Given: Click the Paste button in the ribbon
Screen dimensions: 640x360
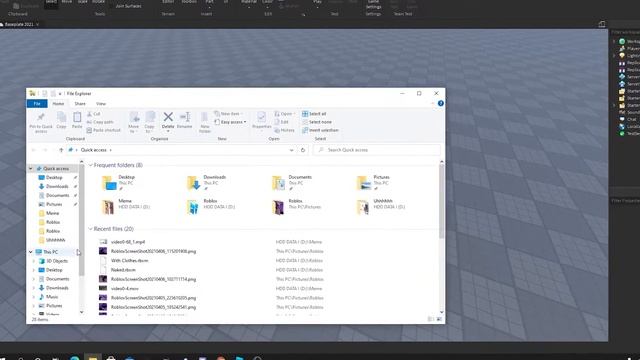Looking at the screenshot, I should (x=77, y=121).
